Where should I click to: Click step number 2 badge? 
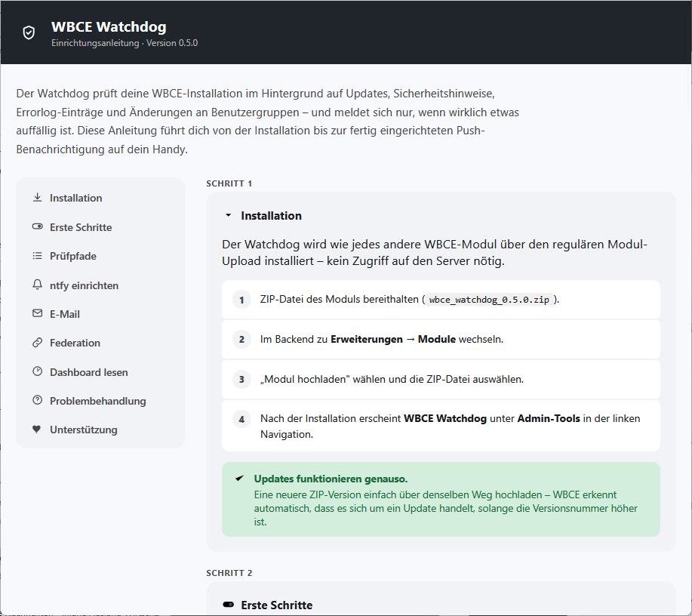coord(241,339)
